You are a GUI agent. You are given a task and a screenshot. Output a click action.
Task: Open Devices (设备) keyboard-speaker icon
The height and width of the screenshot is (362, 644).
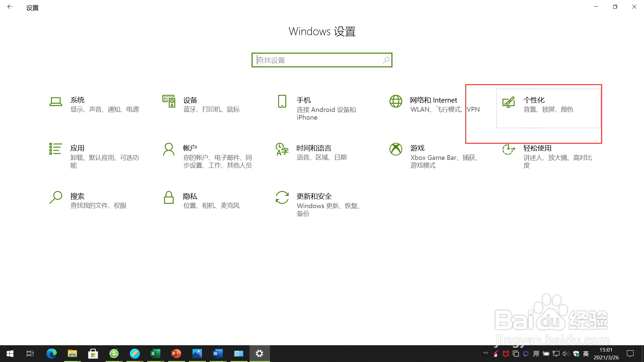click(169, 101)
